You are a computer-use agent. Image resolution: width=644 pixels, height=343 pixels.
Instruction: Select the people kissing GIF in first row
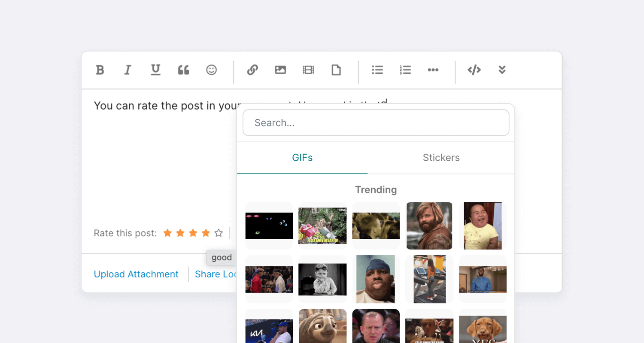376,226
